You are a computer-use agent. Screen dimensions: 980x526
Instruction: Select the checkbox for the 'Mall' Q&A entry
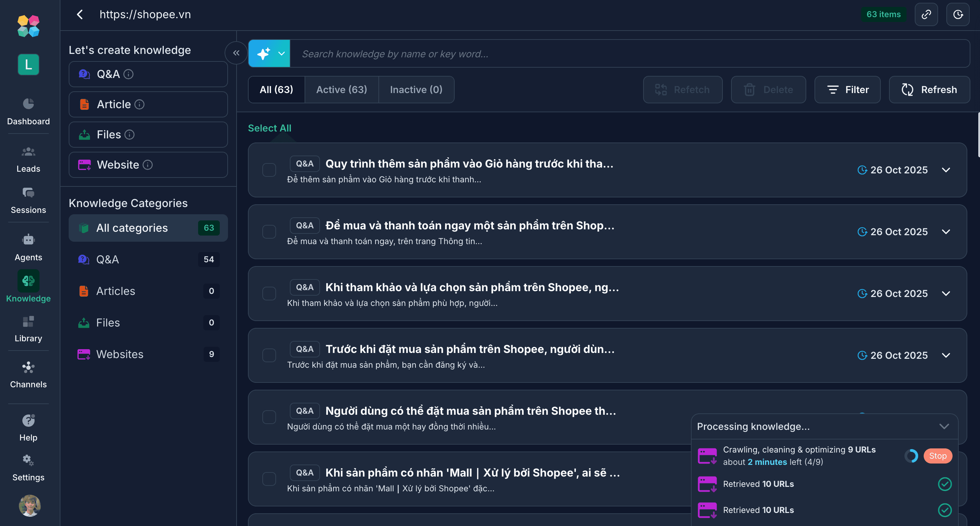coord(269,479)
